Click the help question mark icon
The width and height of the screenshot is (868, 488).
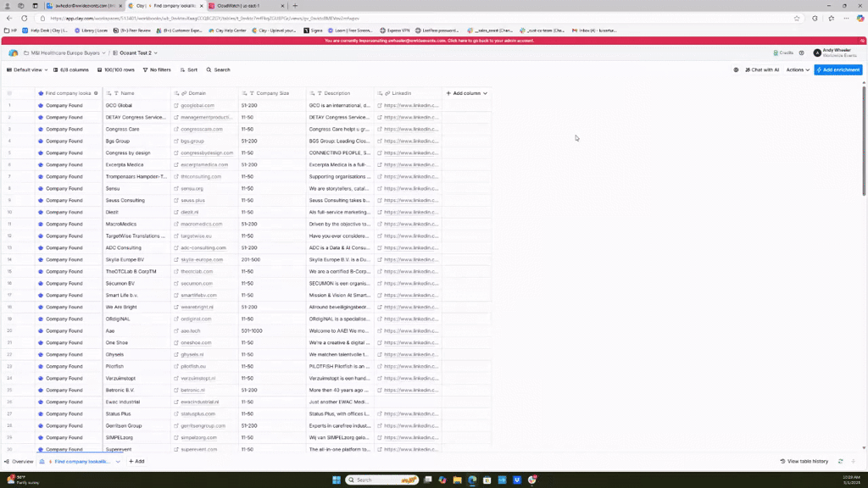point(802,53)
